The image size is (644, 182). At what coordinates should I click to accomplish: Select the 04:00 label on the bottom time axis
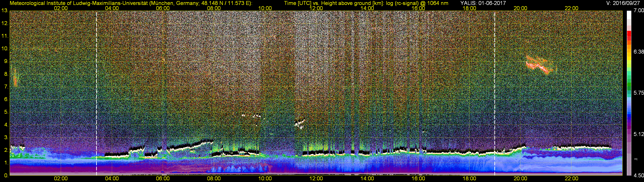click(112, 179)
